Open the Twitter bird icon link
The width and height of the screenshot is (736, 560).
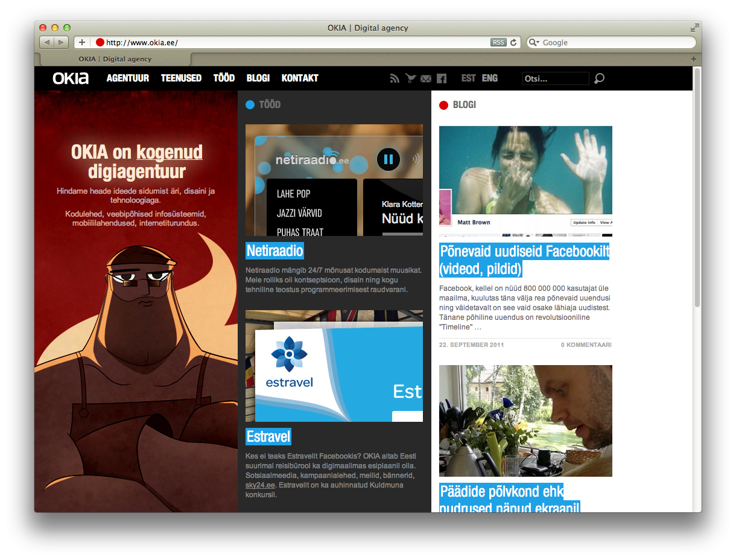click(411, 78)
